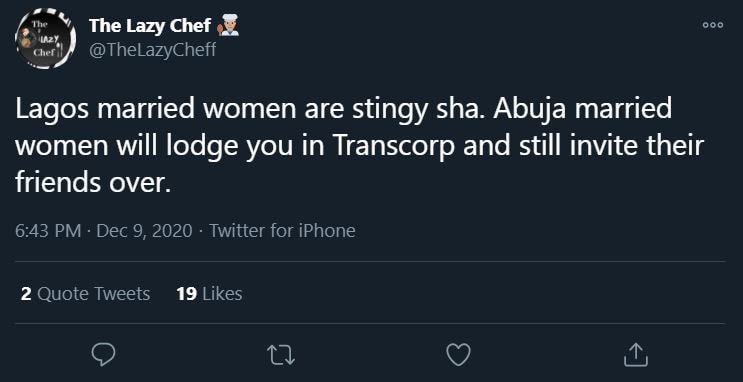The height and width of the screenshot is (382, 743).
Task: Open the tweet's three-dot more menu
Action: point(713,25)
